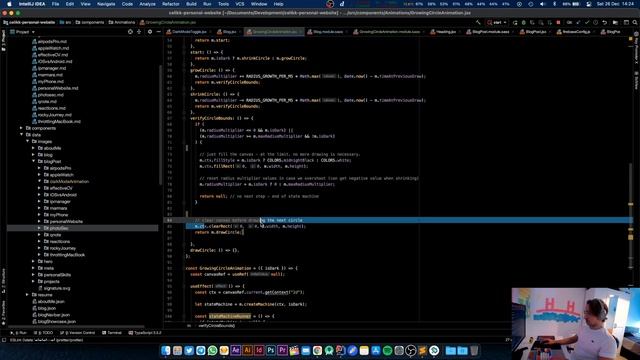The width and height of the screenshot is (640, 360).
Task: Open Twitter from the dock
Action: pyautogui.click(x=189, y=350)
